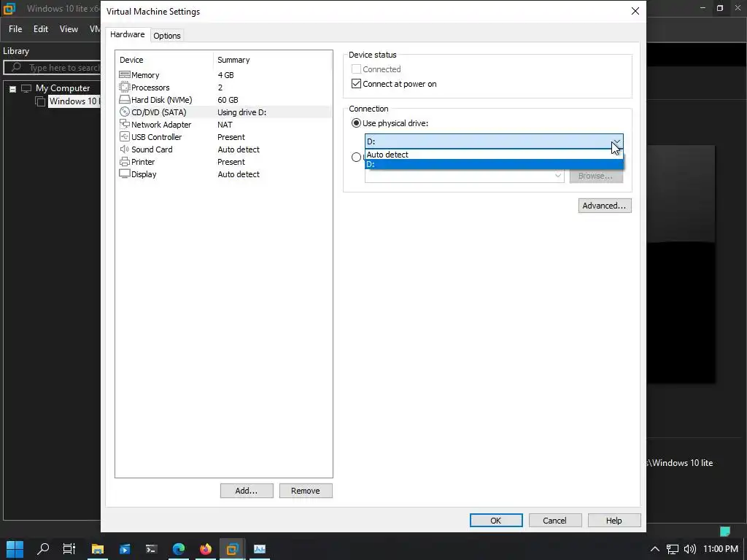
Task: Select the Hard Disk (NVMe) icon
Action: point(124,99)
